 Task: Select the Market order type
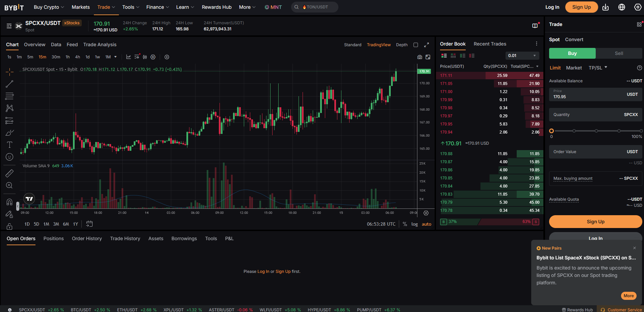(574, 68)
